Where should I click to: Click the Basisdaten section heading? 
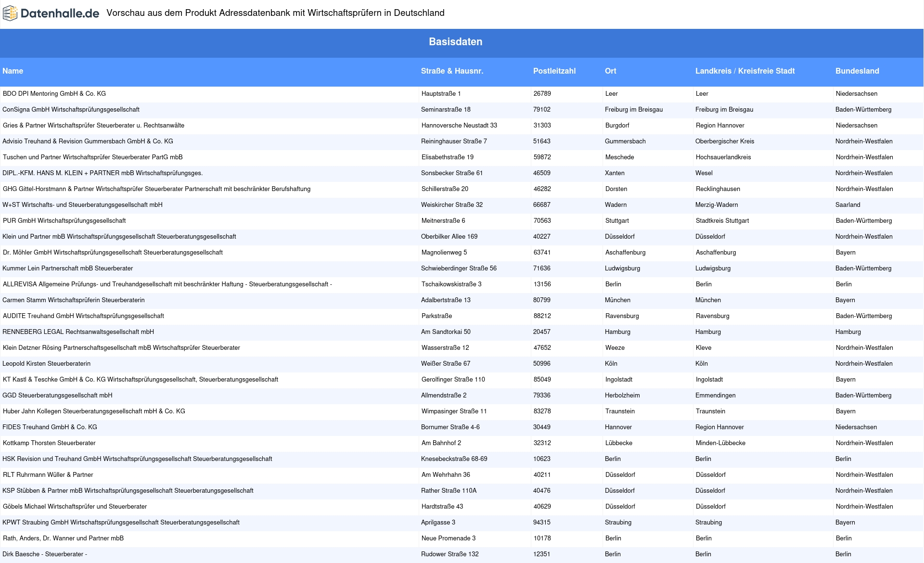pos(456,42)
